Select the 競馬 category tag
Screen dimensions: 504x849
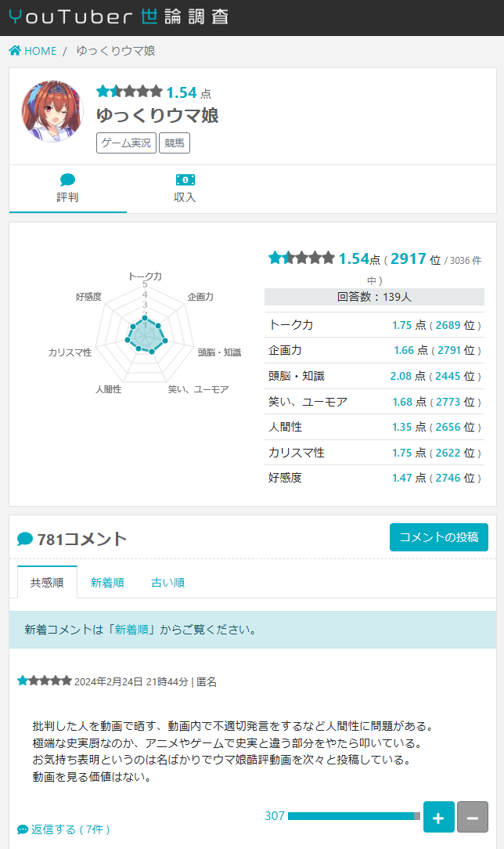coord(175,143)
